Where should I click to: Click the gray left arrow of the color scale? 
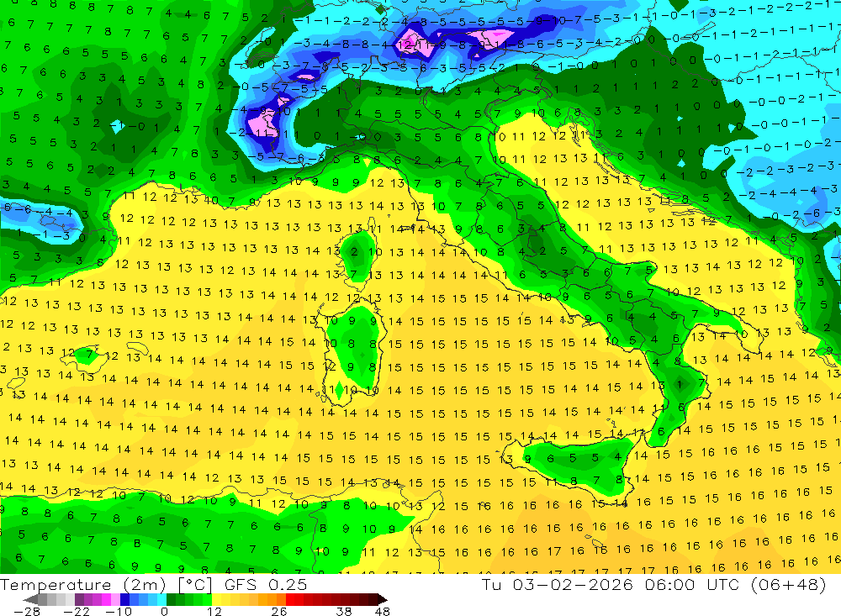point(30,600)
